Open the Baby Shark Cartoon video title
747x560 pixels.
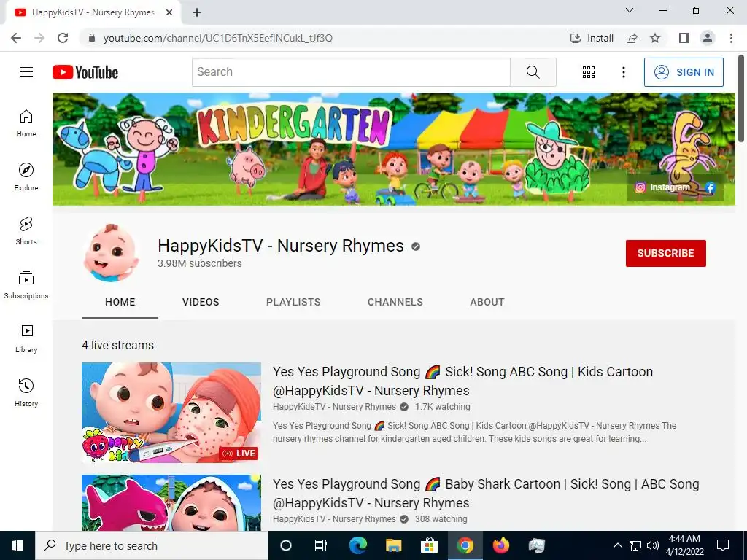point(486,494)
